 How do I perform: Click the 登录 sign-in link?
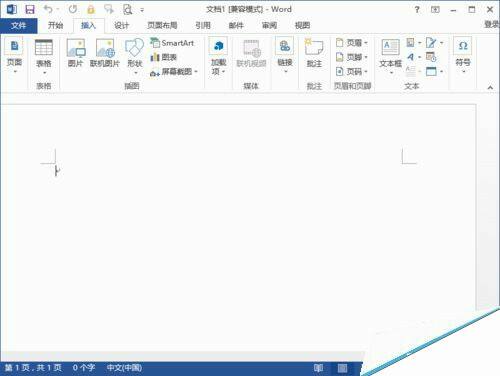pyautogui.click(x=491, y=24)
